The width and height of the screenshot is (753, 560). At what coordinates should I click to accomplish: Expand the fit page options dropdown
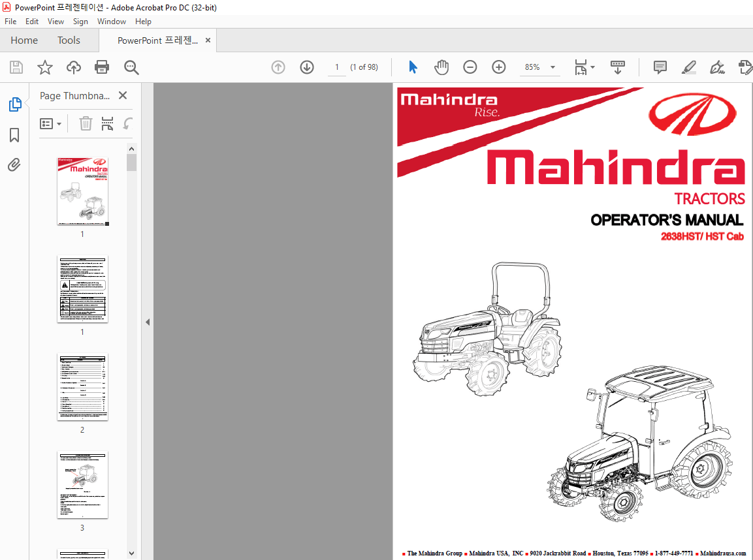tap(593, 67)
